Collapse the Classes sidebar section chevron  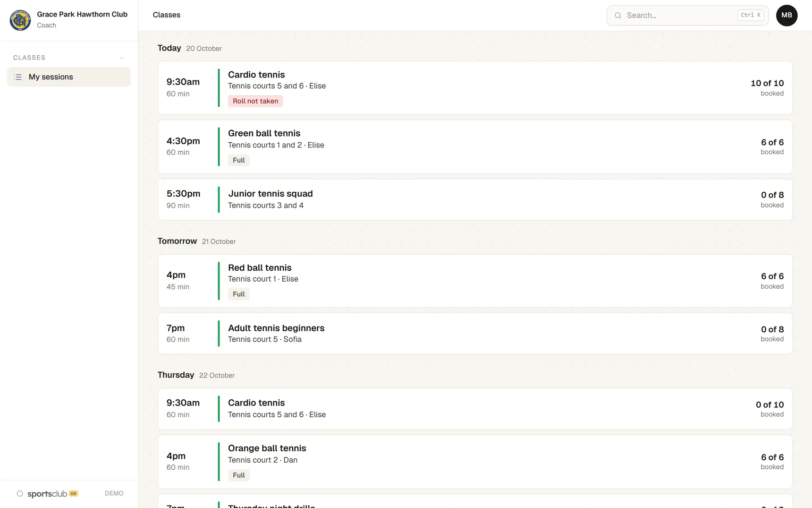click(121, 58)
